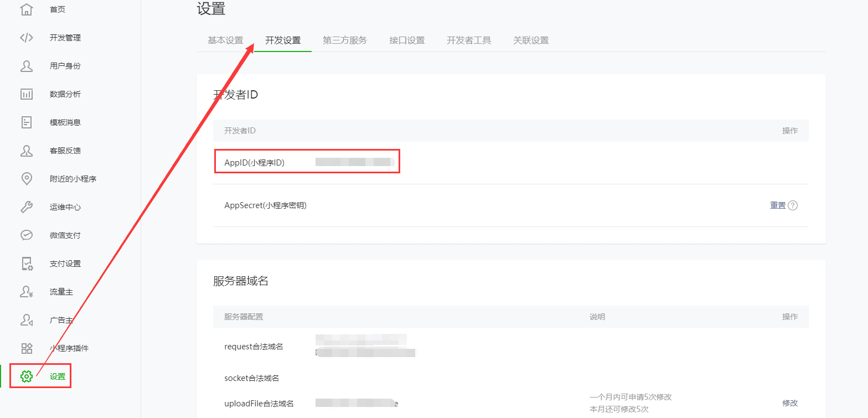The width and height of the screenshot is (868, 418).
Task: Open the 支付设置 icon in sidebar
Action: point(27,264)
